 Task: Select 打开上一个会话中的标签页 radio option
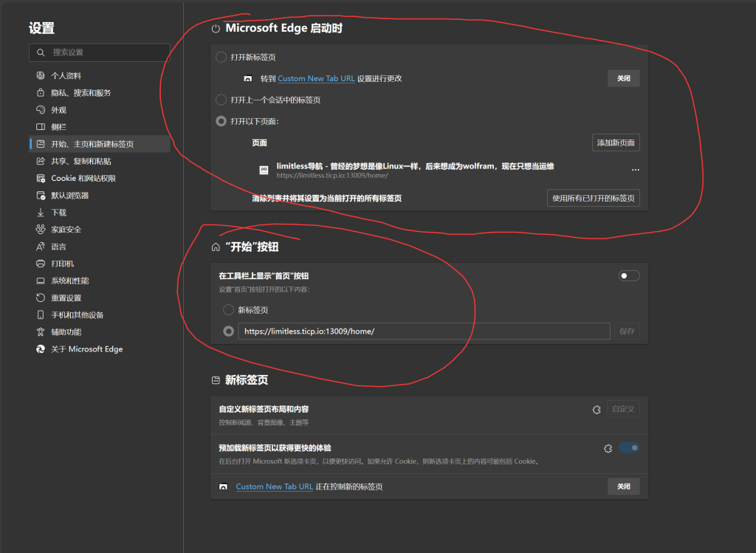coord(221,100)
